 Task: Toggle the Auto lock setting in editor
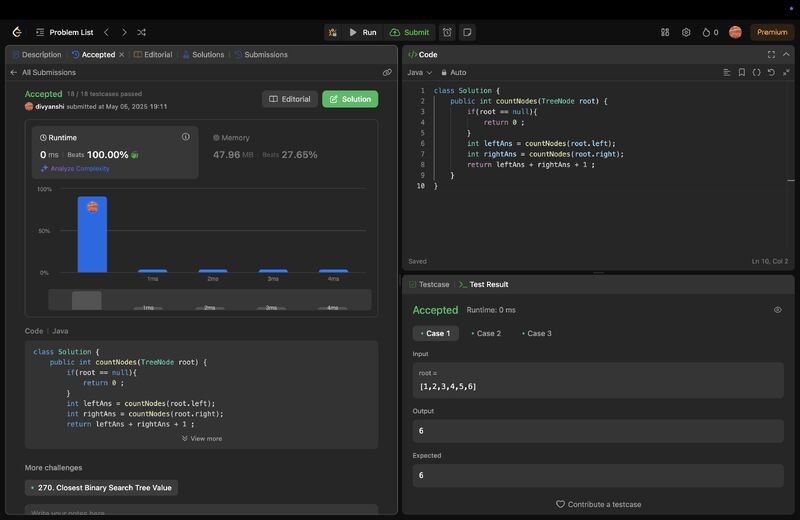[453, 72]
